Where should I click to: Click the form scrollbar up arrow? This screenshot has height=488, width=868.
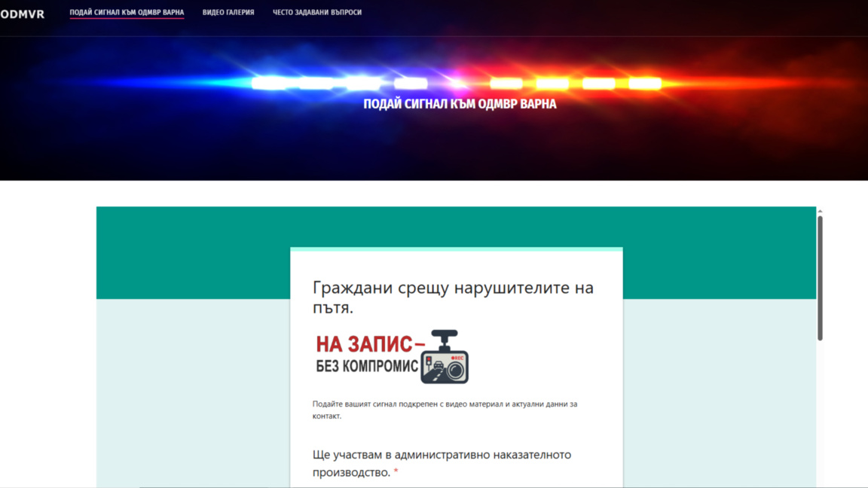820,211
